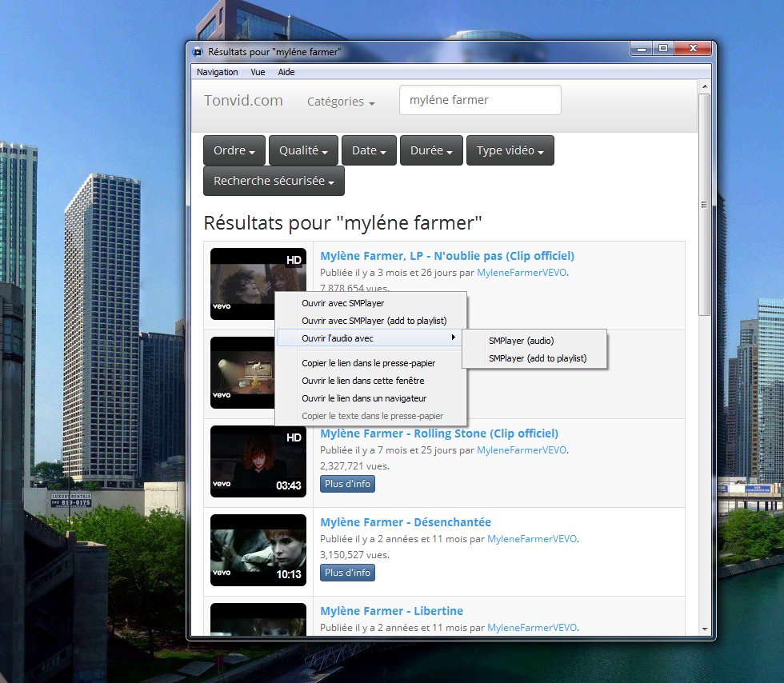784x683 pixels.
Task: Choose "Ouvrir avec SMPlayer" in context menu
Action: 371,303
